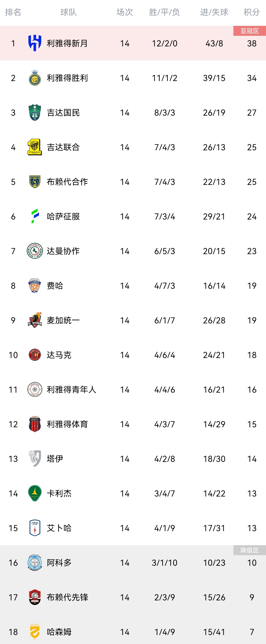Open the 吉达国民 green crest icon
Screen dimensions: 266x644
[x=35, y=112]
